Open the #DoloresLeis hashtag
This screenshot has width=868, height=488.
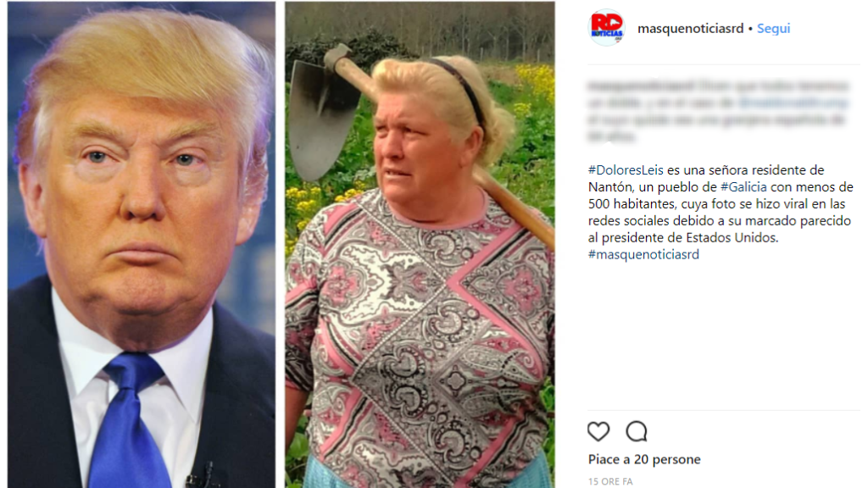click(626, 169)
